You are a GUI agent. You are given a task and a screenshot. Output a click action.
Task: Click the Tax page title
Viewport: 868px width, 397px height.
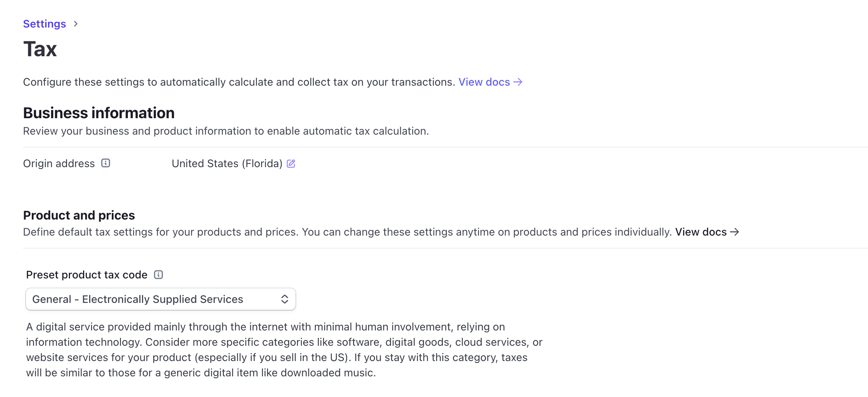click(40, 49)
